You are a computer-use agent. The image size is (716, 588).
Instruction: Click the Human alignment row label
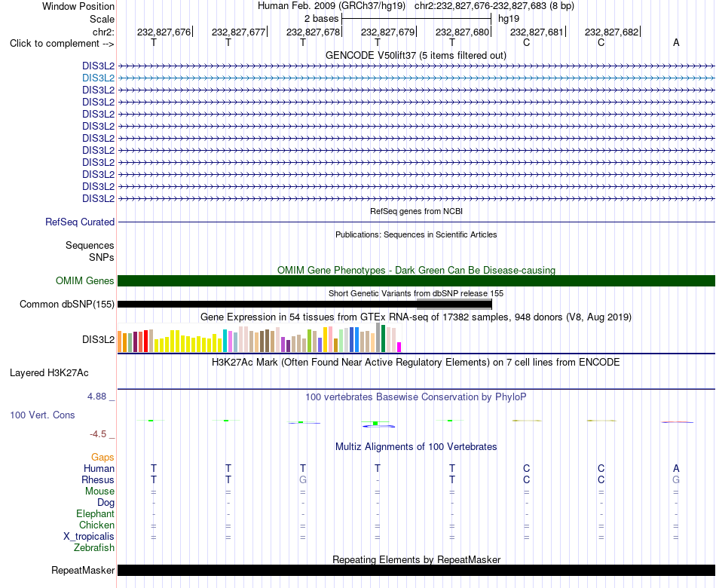99,468
